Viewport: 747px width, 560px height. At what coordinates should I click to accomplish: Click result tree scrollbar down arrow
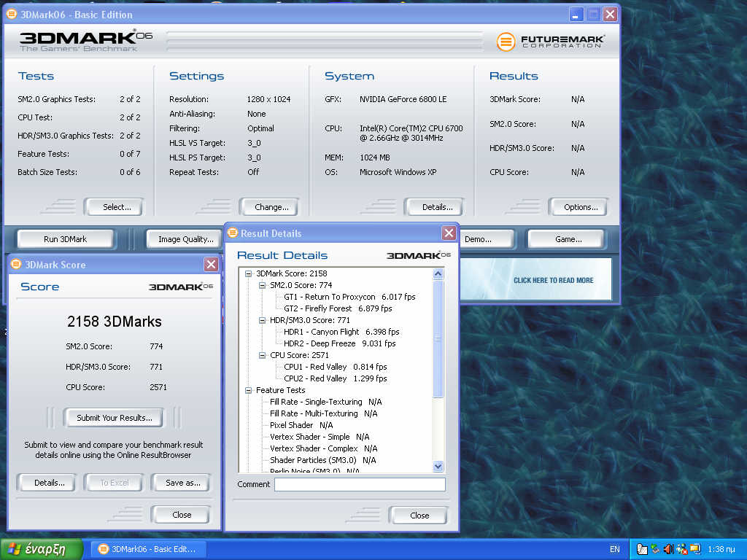point(438,466)
